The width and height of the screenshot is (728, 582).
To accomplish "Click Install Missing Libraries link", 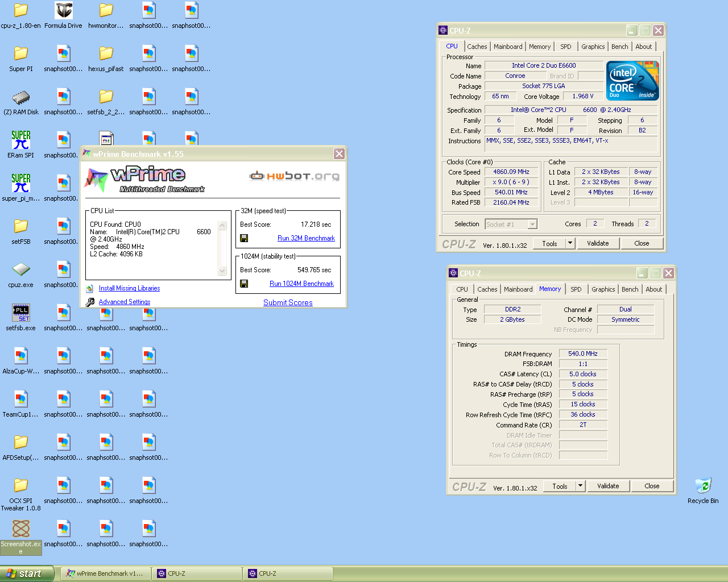I will (129, 288).
